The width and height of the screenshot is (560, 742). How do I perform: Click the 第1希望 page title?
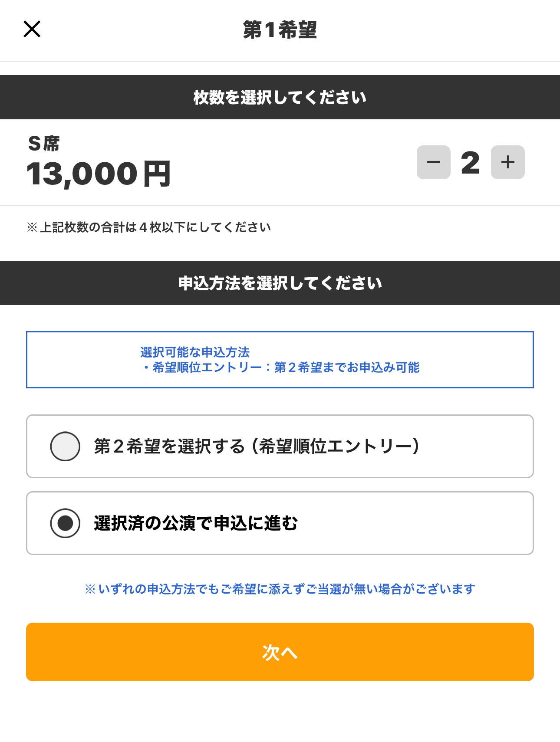pyautogui.click(x=280, y=30)
